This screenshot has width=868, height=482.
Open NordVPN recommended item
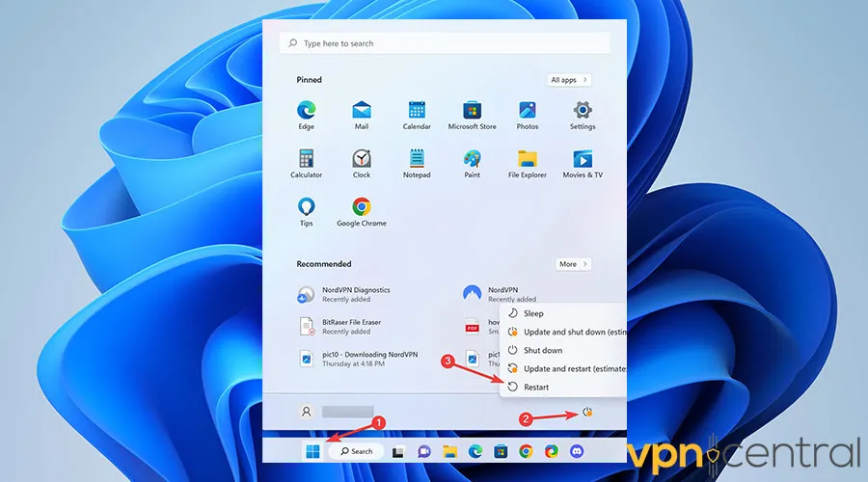point(500,294)
